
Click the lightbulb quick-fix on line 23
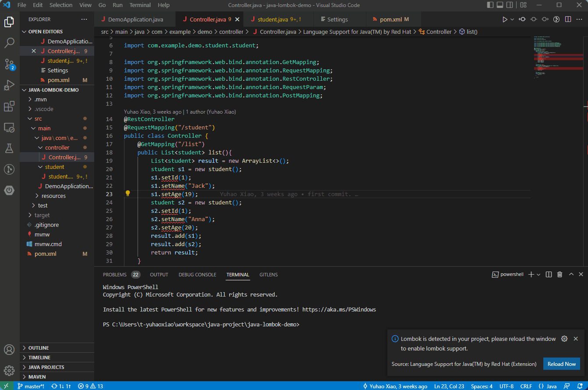(128, 194)
